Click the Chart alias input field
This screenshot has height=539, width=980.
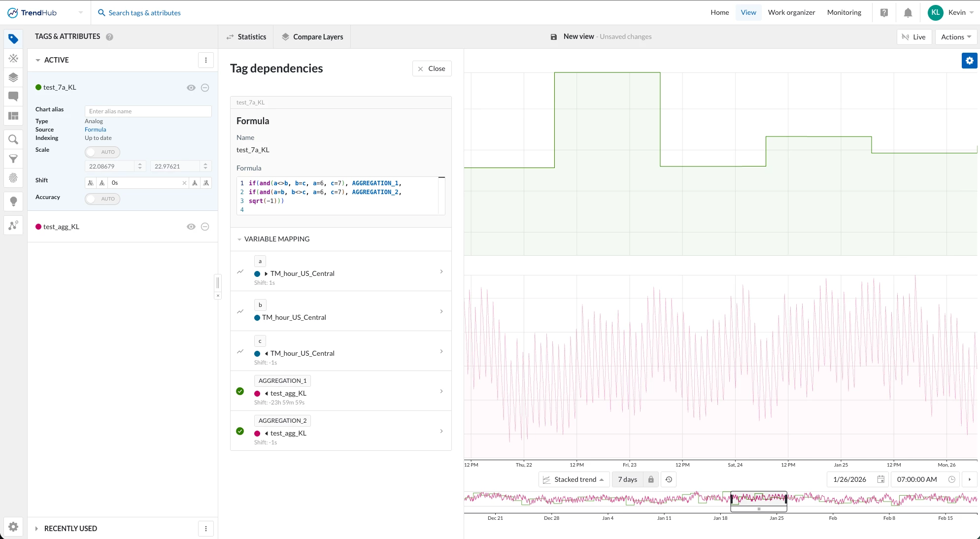click(148, 111)
